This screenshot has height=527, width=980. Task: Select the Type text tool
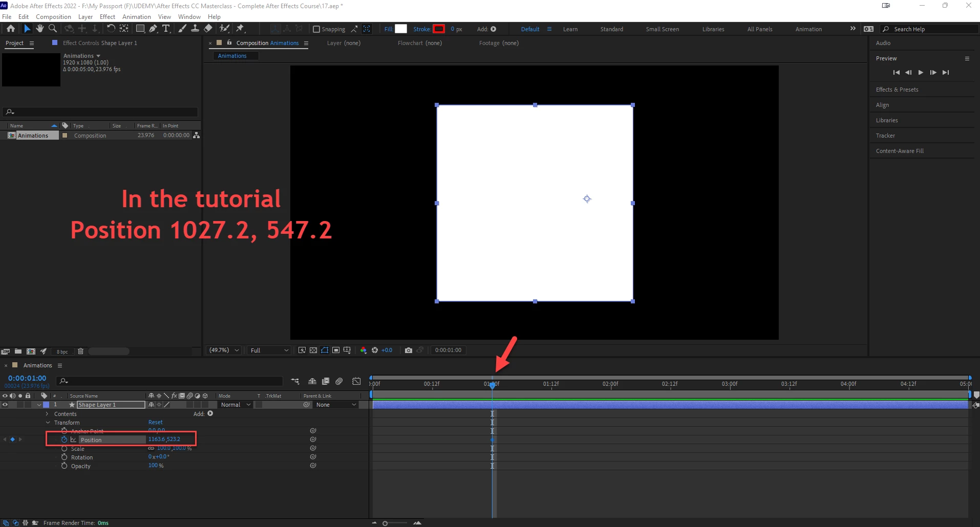166,29
